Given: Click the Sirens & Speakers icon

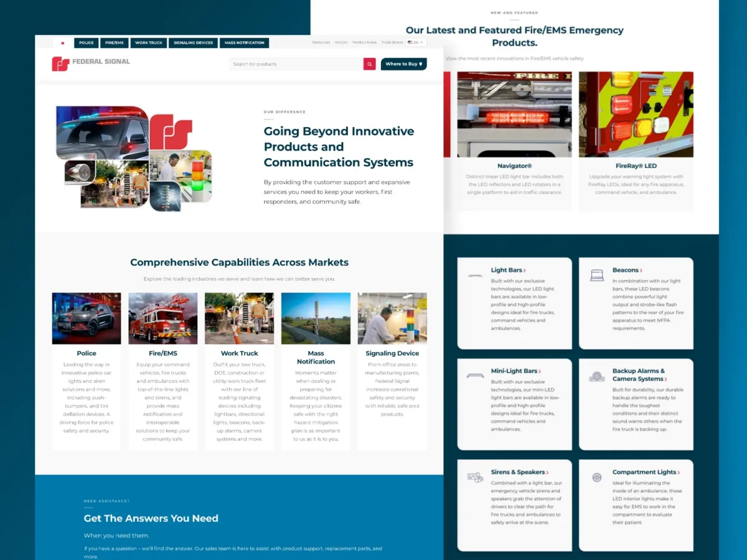Looking at the screenshot, I should pyautogui.click(x=475, y=477).
